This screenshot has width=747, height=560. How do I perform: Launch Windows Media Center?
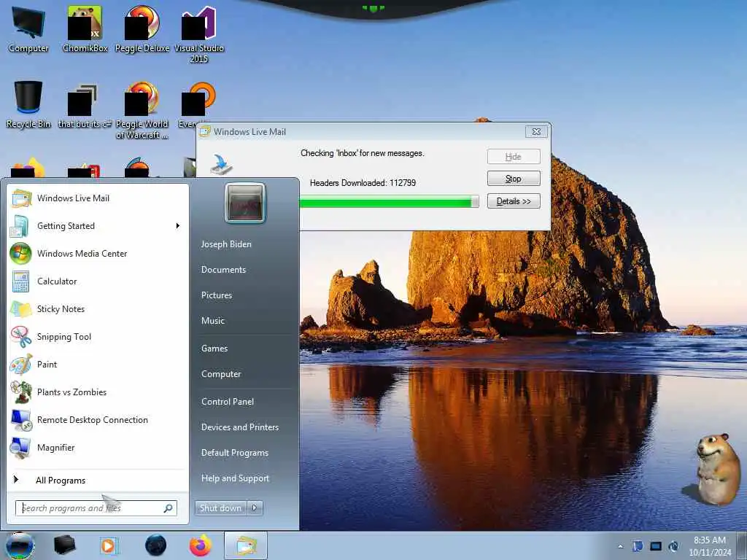(98, 253)
